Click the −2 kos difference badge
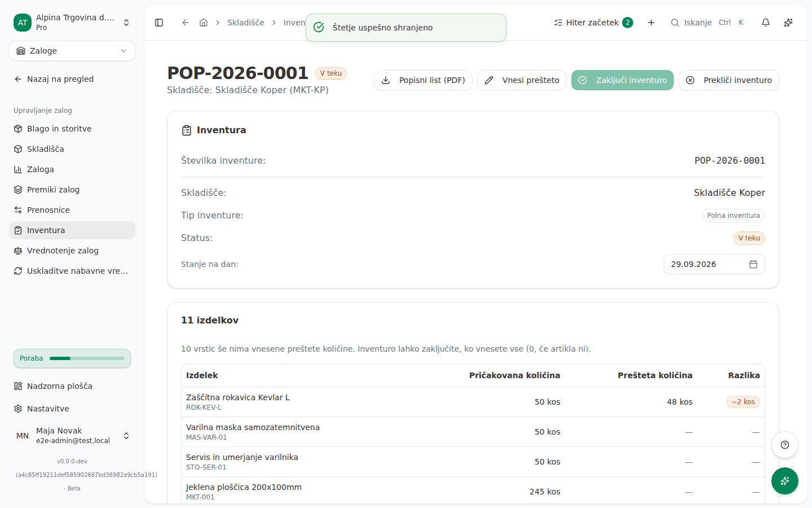The width and height of the screenshot is (812, 508). (x=743, y=402)
